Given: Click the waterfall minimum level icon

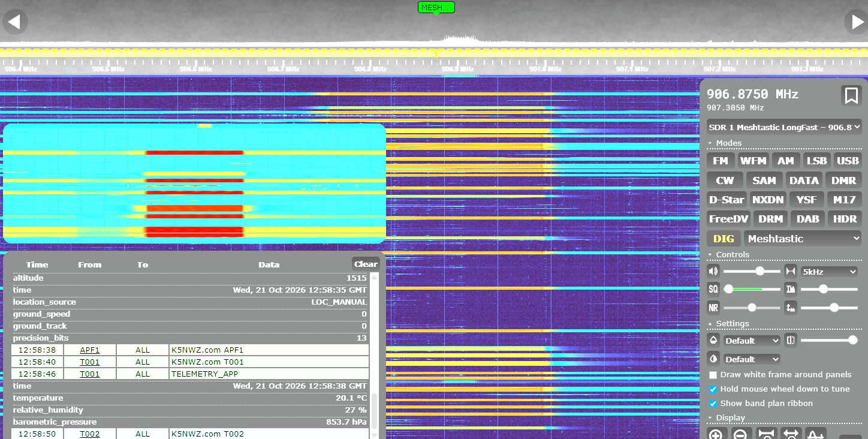Looking at the screenshot, I should point(791,289).
